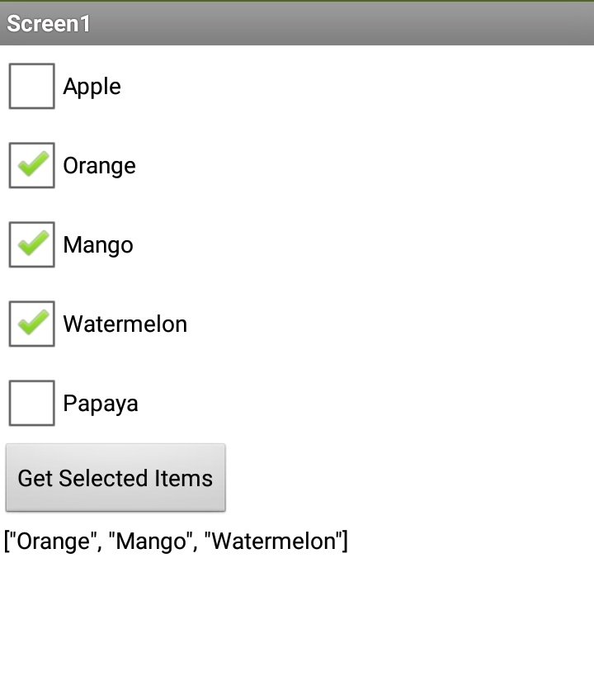Toggle the Apple selection on
The image size is (594, 700).
31,86
